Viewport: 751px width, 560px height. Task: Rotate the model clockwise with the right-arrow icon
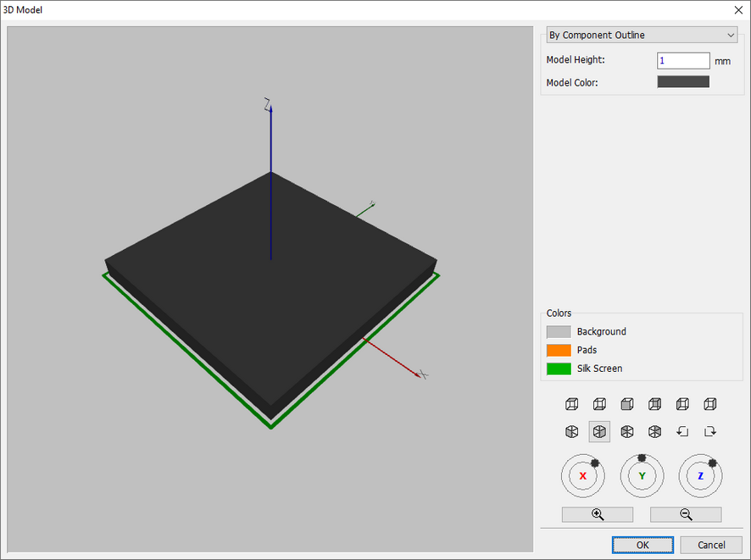pyautogui.click(x=709, y=432)
